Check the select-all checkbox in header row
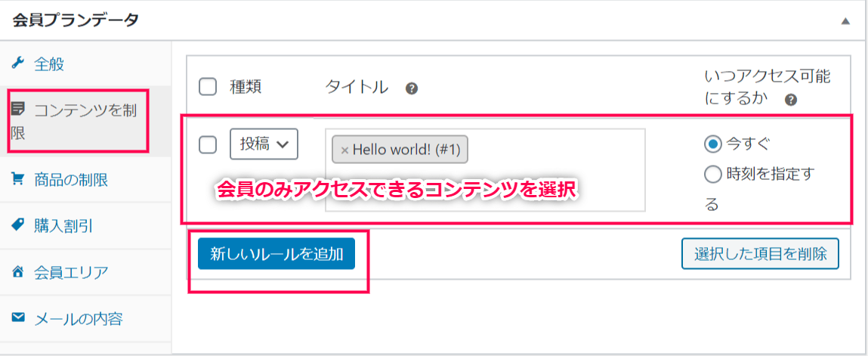The width and height of the screenshot is (868, 356). (x=208, y=86)
